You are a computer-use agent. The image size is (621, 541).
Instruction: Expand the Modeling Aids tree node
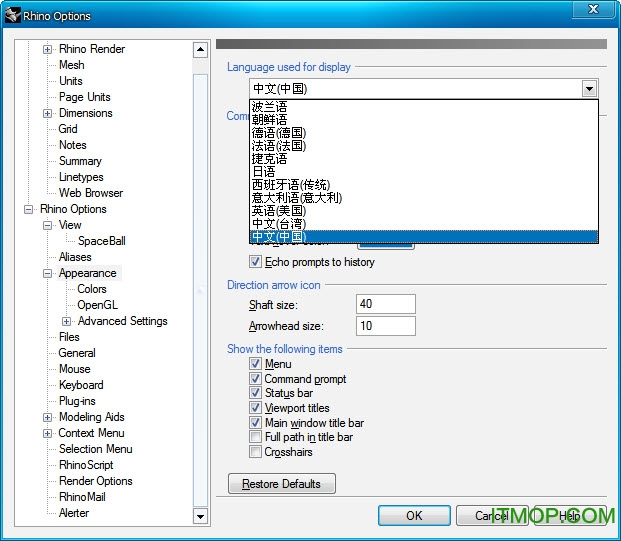[47, 417]
